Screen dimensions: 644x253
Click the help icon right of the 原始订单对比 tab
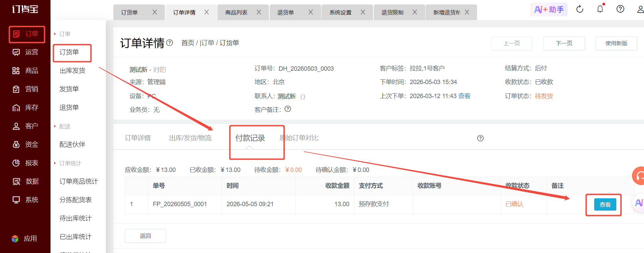pos(481,138)
